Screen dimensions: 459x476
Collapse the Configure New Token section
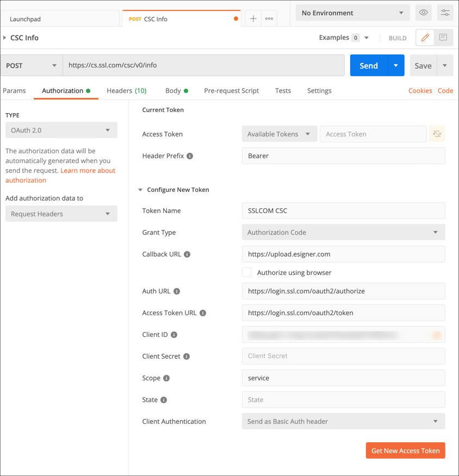(x=140, y=190)
